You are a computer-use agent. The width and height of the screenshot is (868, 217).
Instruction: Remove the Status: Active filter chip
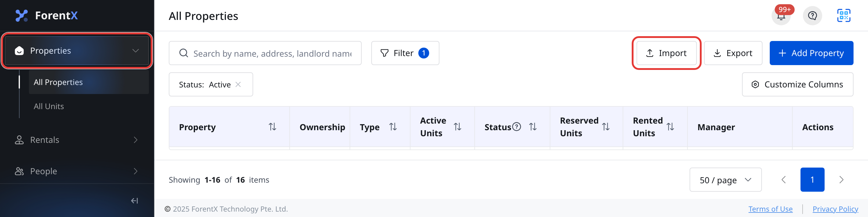click(238, 84)
